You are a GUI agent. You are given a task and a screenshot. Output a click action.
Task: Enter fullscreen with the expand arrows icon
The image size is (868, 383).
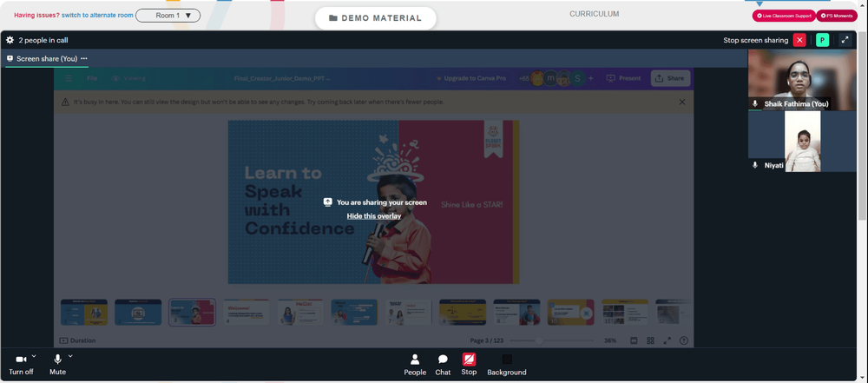coord(845,40)
